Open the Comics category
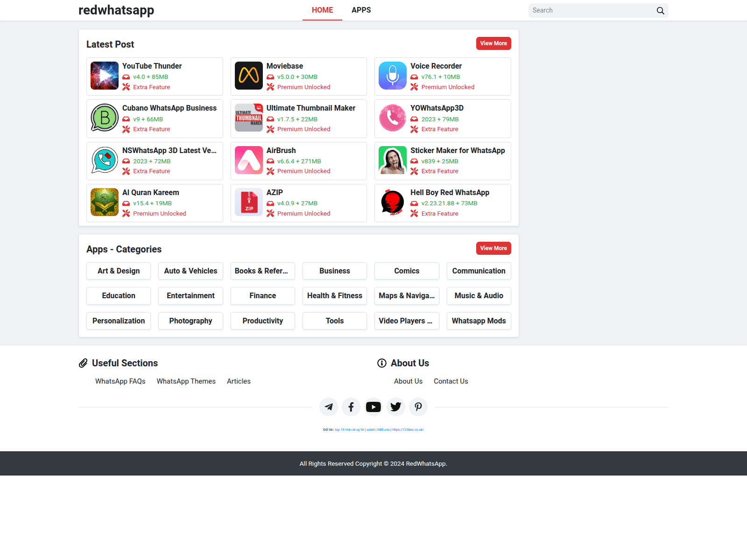Viewport: 747px width, 560px height. tap(407, 271)
